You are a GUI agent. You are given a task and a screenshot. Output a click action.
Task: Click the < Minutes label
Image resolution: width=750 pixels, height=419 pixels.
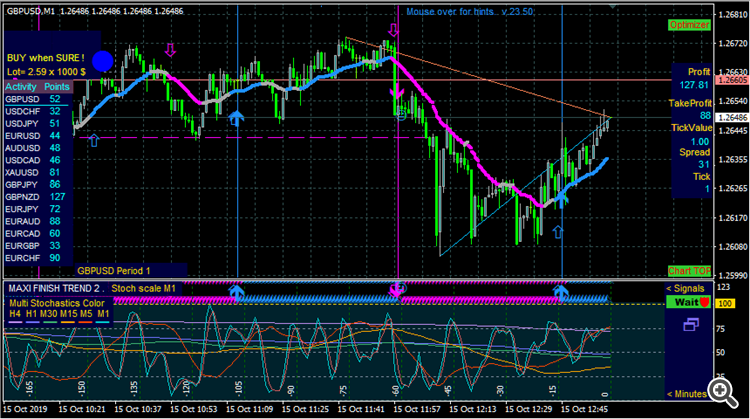click(686, 394)
